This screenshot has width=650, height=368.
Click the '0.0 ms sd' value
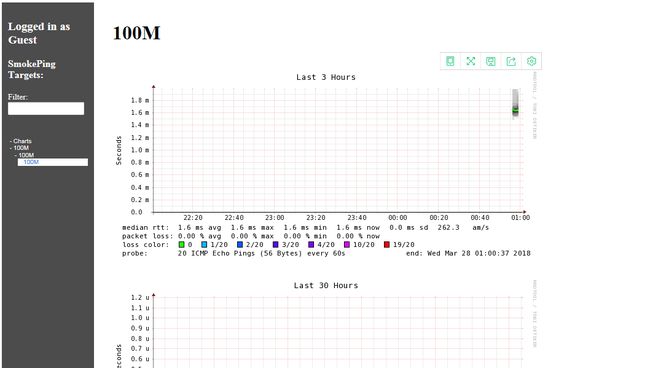(x=409, y=228)
